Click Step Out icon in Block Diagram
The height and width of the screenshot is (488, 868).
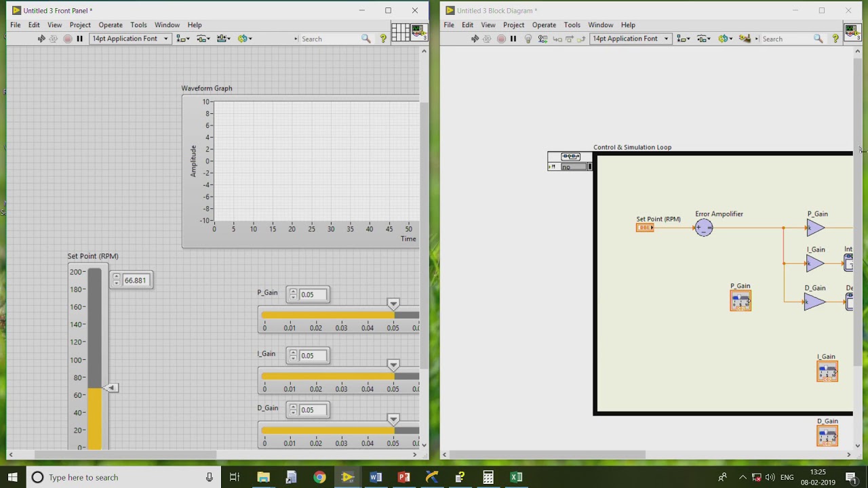[581, 39]
